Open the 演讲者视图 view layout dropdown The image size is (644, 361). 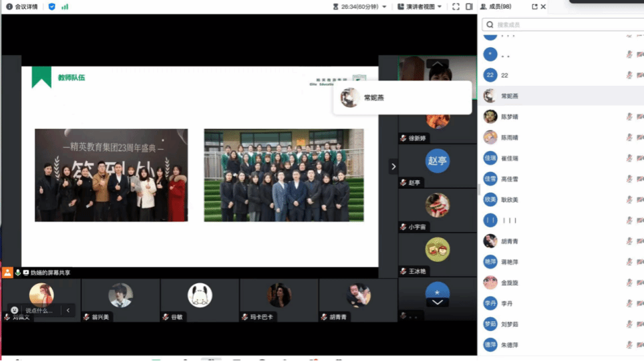tap(420, 7)
